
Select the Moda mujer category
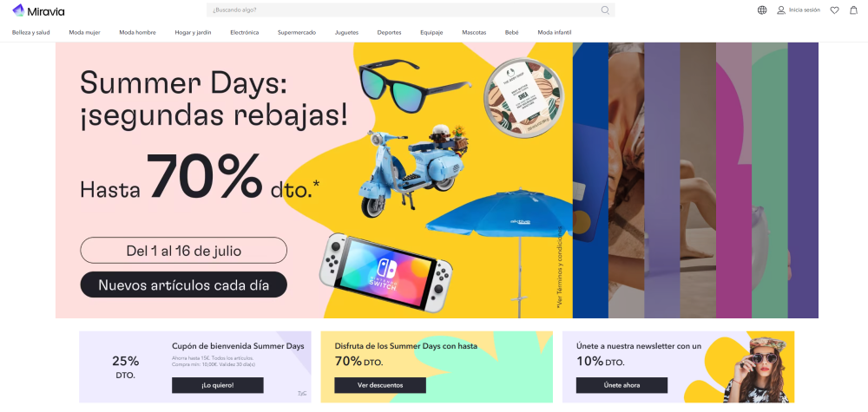point(85,33)
